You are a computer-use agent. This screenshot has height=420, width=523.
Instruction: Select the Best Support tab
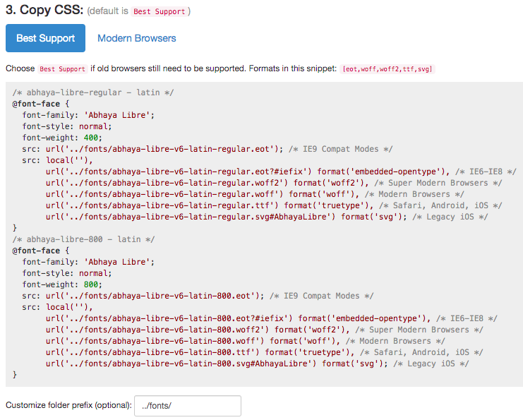tap(45, 38)
